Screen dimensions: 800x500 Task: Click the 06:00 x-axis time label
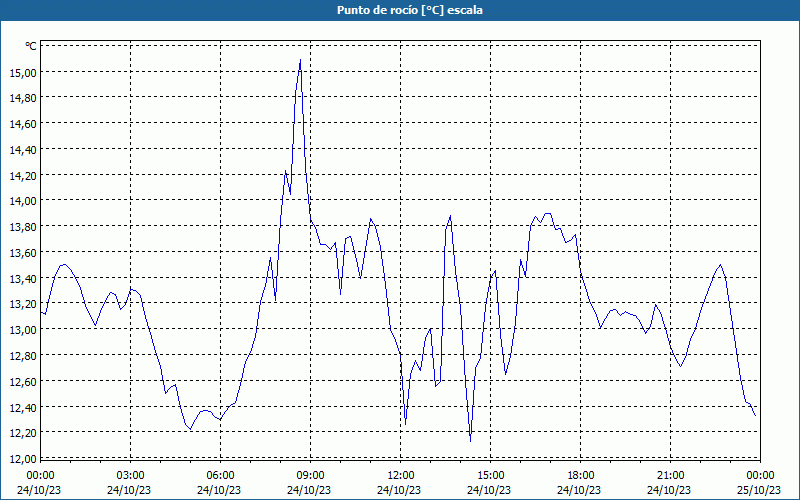(x=220, y=476)
